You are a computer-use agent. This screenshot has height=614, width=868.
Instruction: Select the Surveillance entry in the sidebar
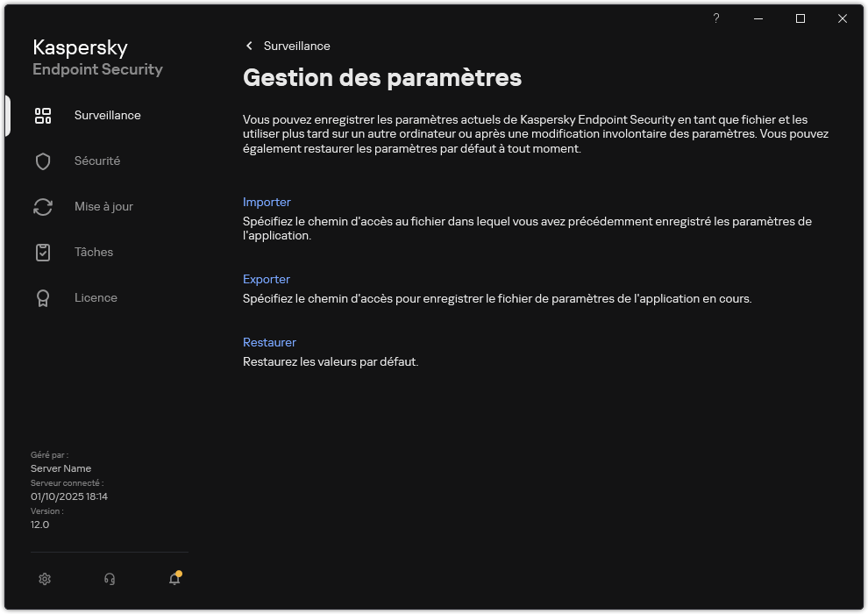[x=107, y=115]
